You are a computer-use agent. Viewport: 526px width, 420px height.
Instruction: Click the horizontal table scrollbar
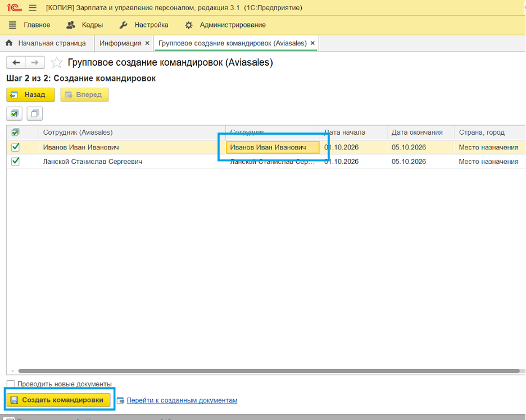[x=269, y=371]
